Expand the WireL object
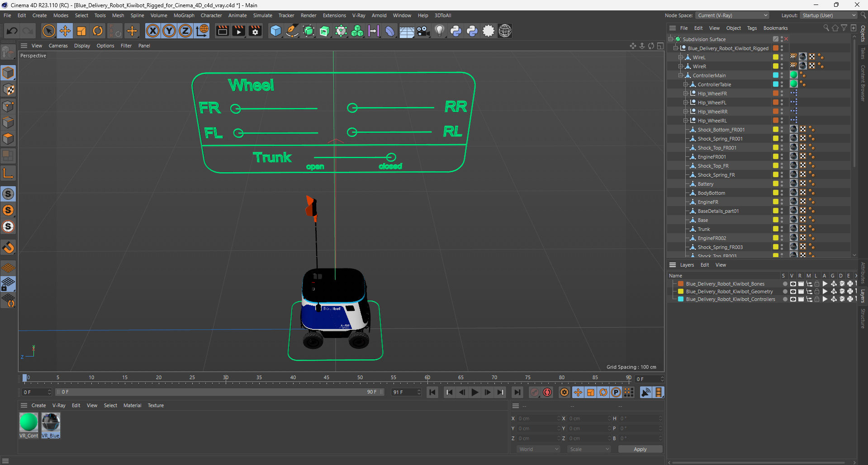Screen dimensions: 868x465 pos(680,57)
